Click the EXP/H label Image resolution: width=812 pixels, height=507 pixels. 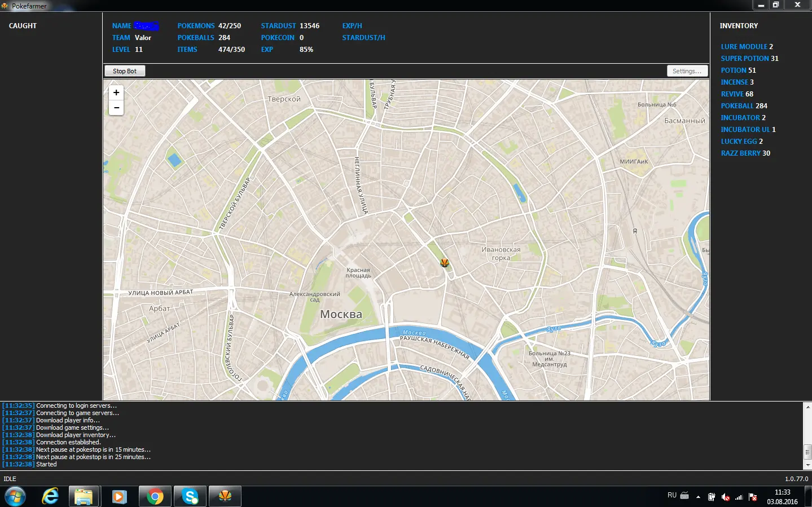point(352,26)
